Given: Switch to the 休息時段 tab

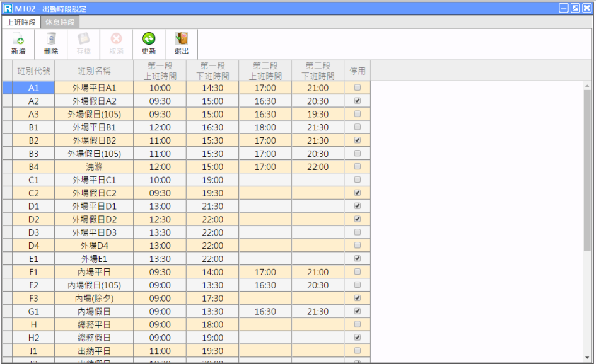Looking at the screenshot, I should tap(60, 22).
